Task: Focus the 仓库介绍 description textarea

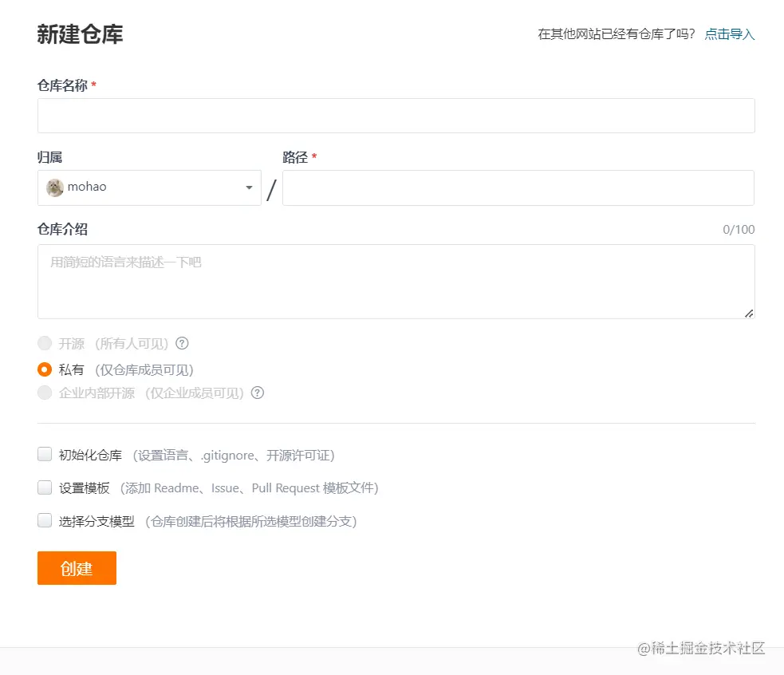Action: coord(396,282)
